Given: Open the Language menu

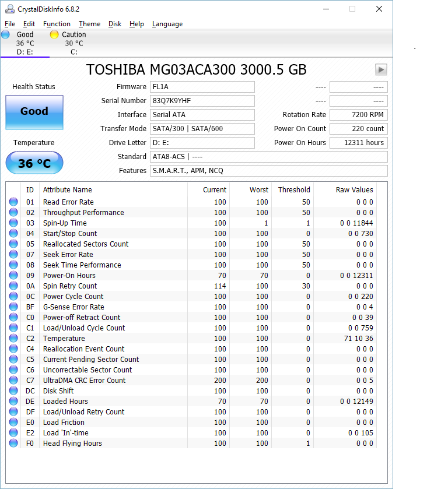Looking at the screenshot, I should (x=167, y=24).
